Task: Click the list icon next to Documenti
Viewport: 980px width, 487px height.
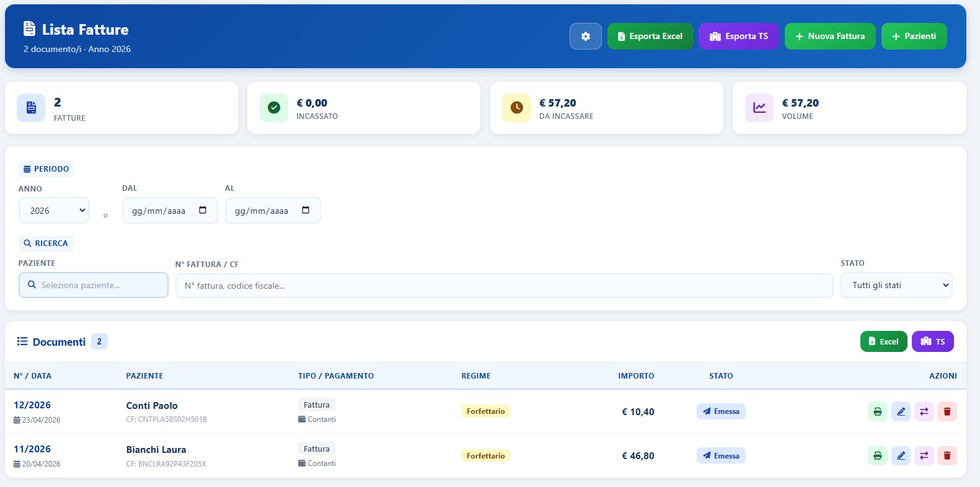Action: pyautogui.click(x=22, y=341)
